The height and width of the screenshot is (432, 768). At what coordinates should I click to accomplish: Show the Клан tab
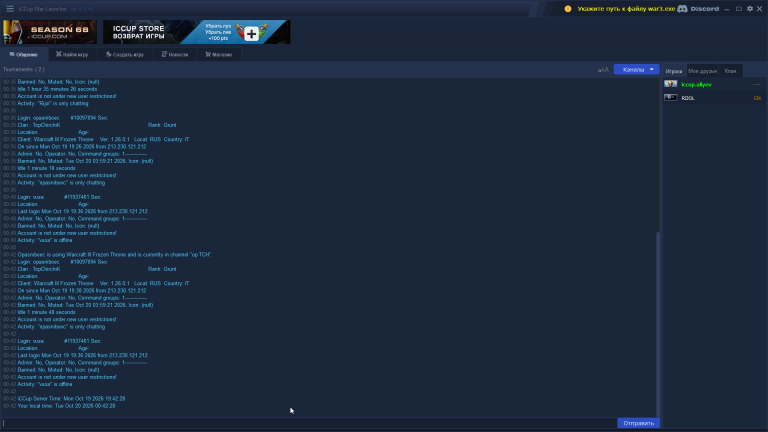[x=730, y=71]
